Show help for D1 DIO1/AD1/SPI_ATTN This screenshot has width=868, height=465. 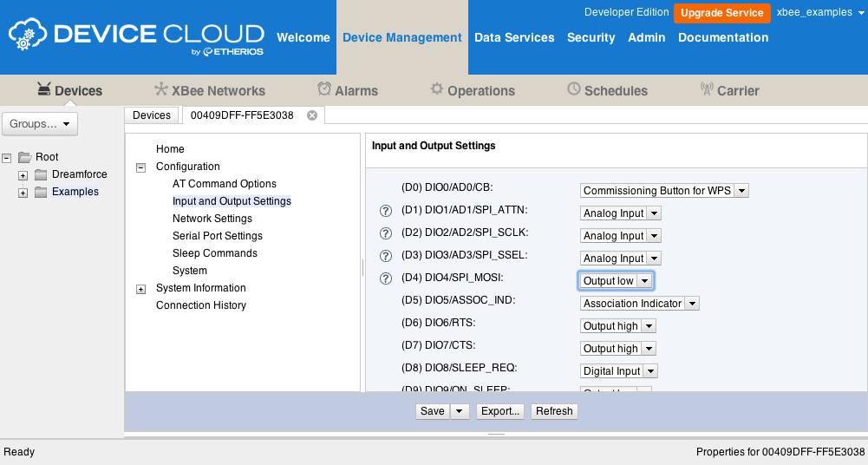386,211
